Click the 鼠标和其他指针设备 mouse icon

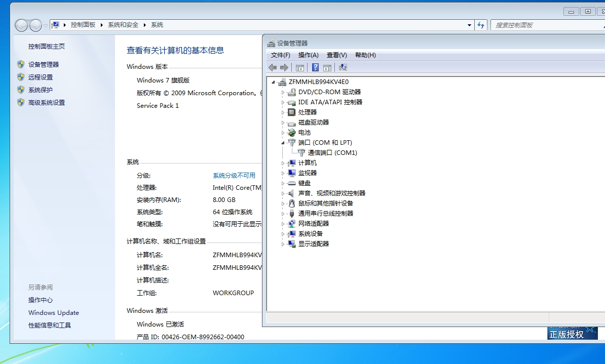[292, 204]
